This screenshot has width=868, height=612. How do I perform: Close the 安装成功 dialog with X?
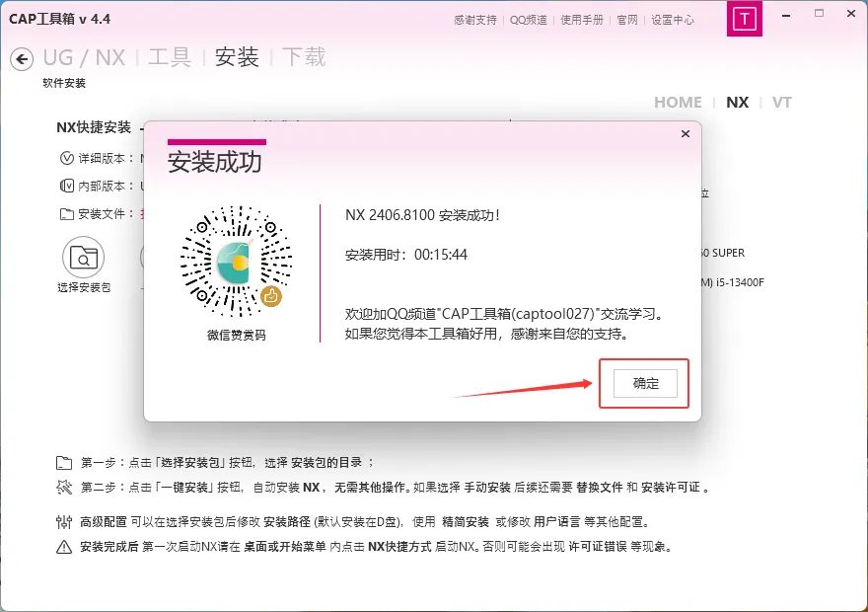tap(686, 133)
